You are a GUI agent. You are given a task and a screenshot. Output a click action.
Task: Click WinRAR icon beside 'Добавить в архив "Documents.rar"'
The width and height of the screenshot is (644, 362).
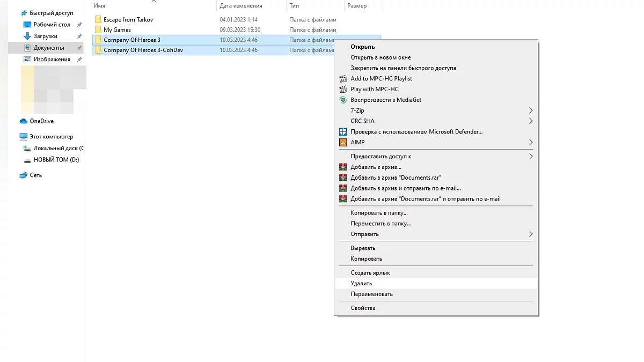(343, 178)
